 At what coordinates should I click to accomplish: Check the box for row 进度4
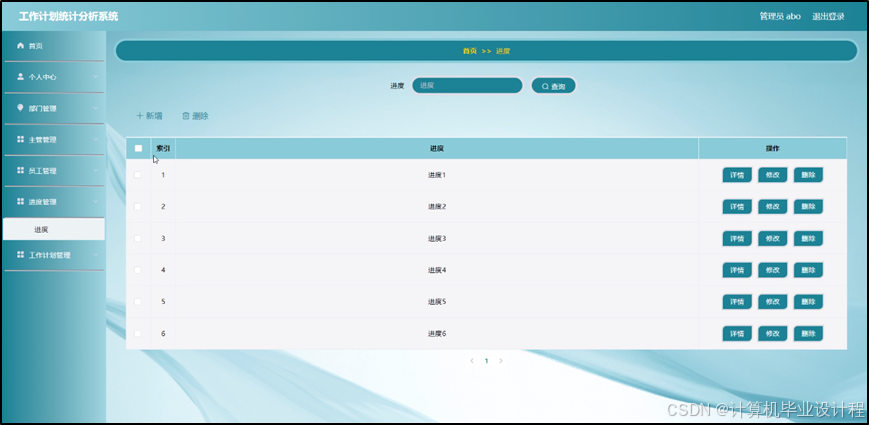click(138, 270)
